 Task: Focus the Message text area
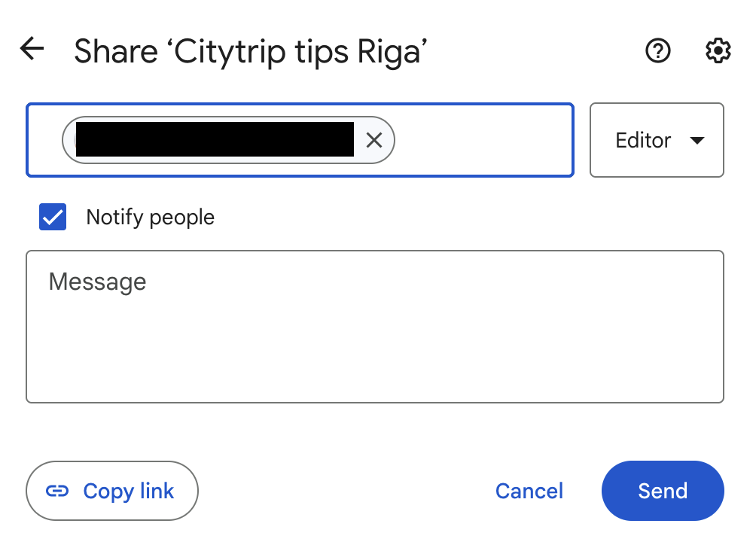point(375,327)
